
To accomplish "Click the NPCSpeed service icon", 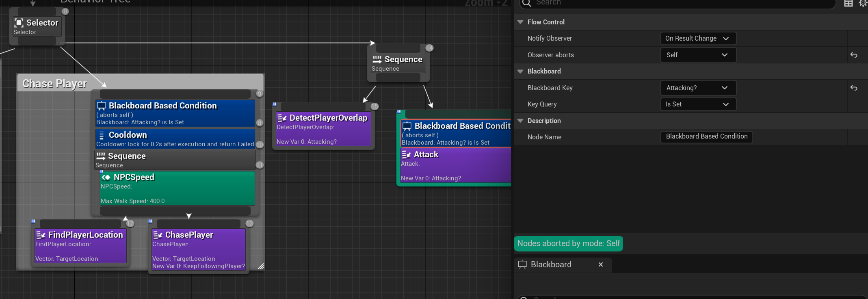I will tap(106, 177).
